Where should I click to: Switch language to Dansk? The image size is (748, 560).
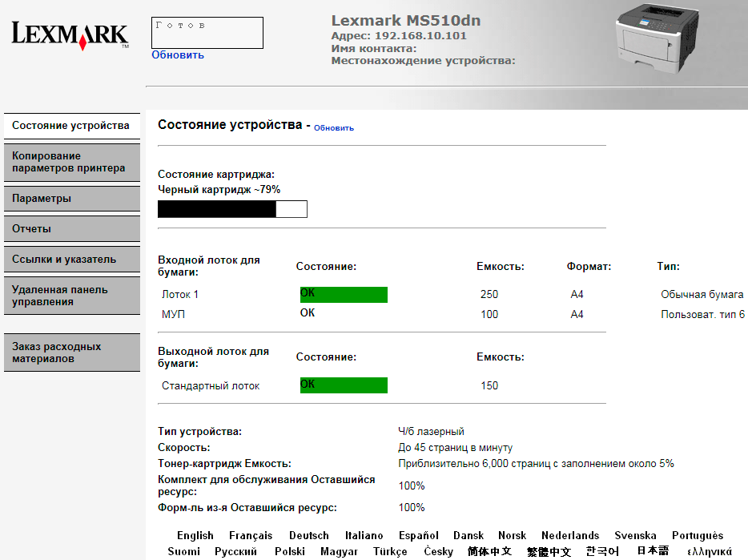pos(469,536)
